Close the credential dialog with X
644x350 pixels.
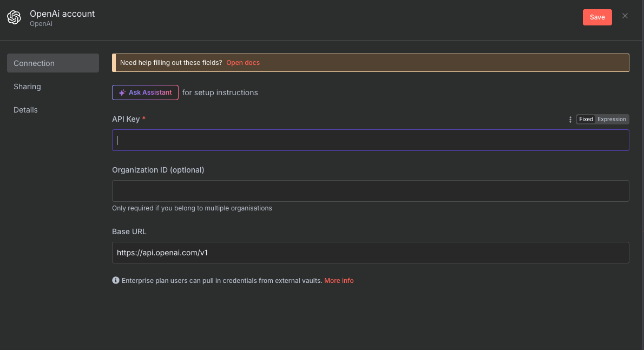tap(625, 16)
